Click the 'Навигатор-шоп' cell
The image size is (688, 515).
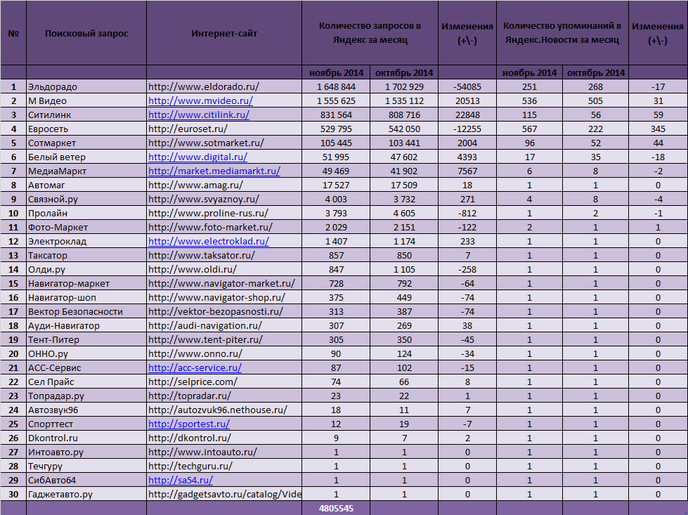click(86, 297)
